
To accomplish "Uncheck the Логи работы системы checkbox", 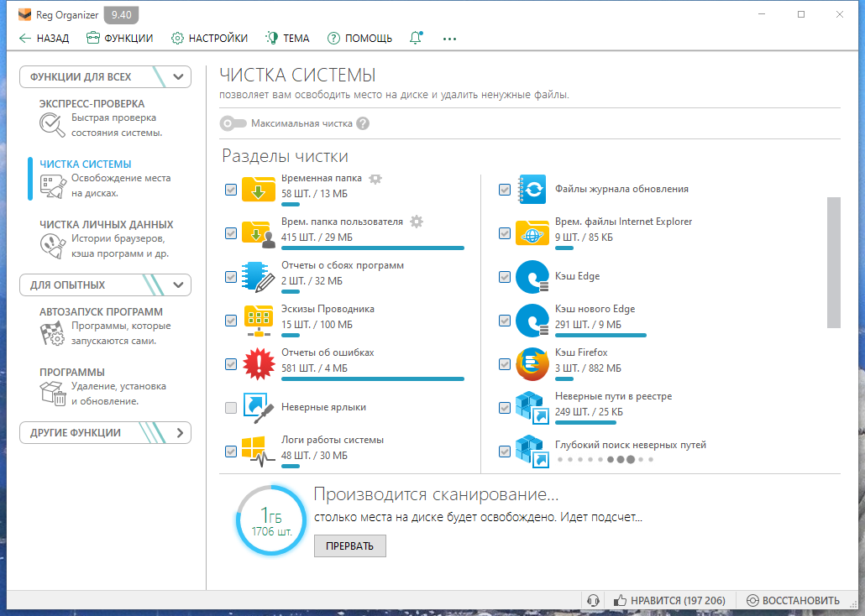I will tap(231, 452).
